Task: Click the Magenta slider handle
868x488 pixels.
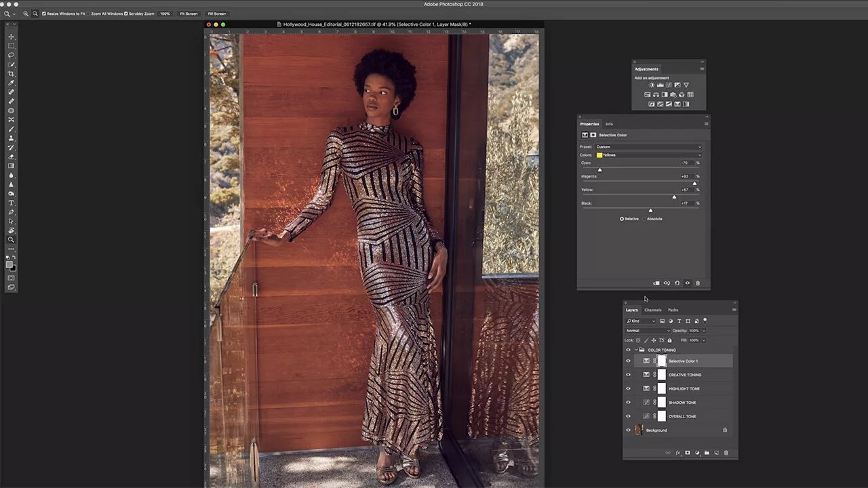Action: [x=694, y=183]
